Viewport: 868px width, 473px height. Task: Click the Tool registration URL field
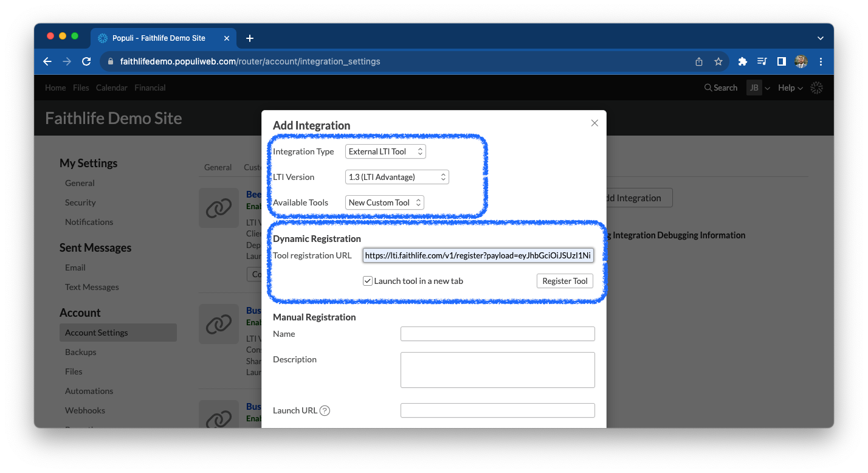click(x=478, y=255)
